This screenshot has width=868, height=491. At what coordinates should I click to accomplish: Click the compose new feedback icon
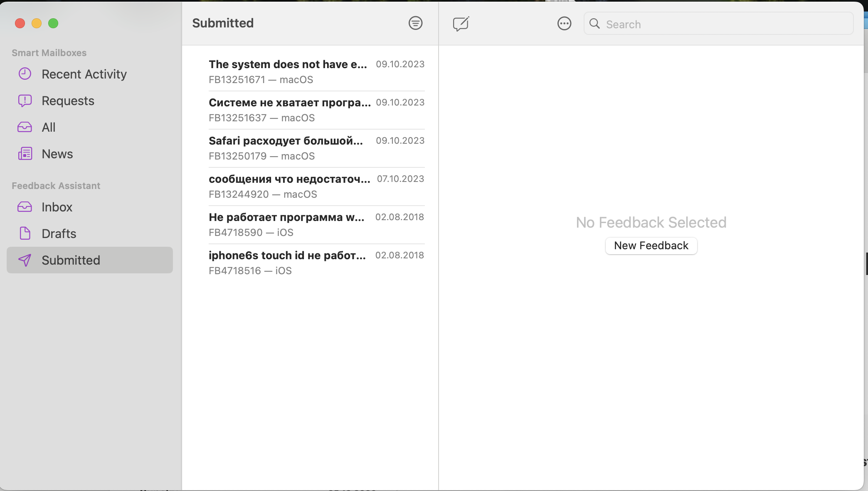[x=461, y=24]
